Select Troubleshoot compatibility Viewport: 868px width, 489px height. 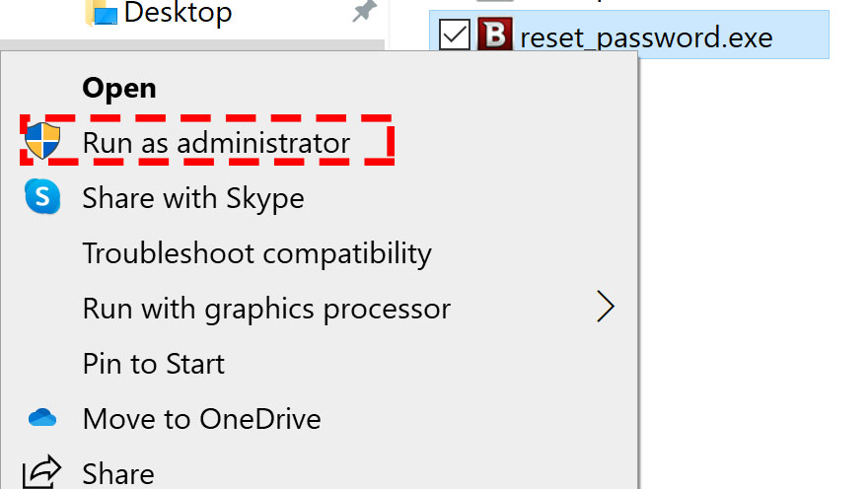coord(256,253)
